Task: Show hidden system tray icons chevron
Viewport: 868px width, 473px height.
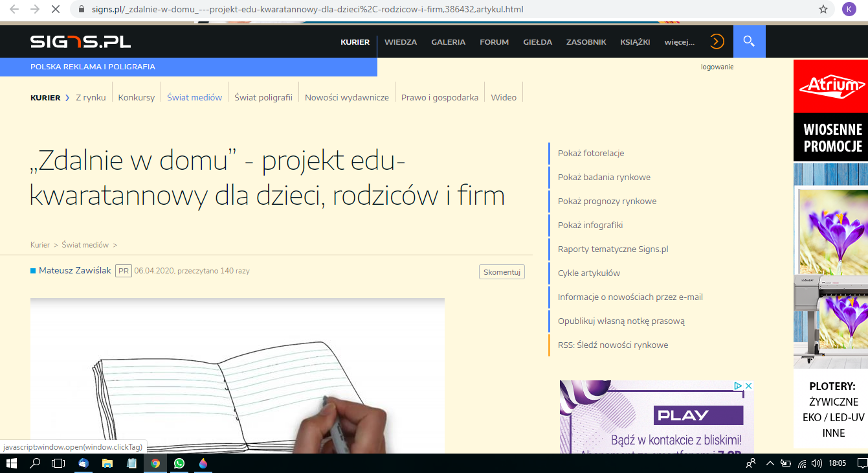Action: 770,463
